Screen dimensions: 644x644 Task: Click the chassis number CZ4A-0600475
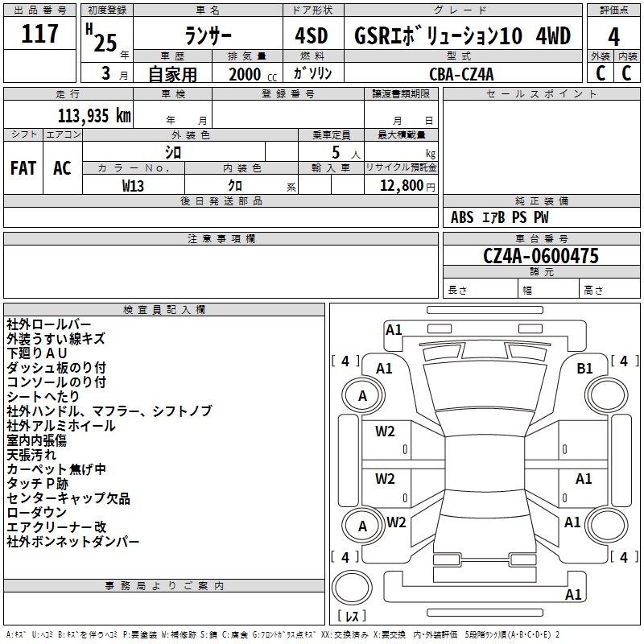[540, 256]
